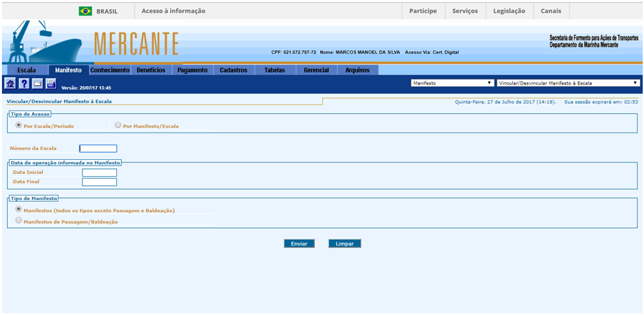Open the Manifesto dropdown menu

pyautogui.click(x=452, y=83)
